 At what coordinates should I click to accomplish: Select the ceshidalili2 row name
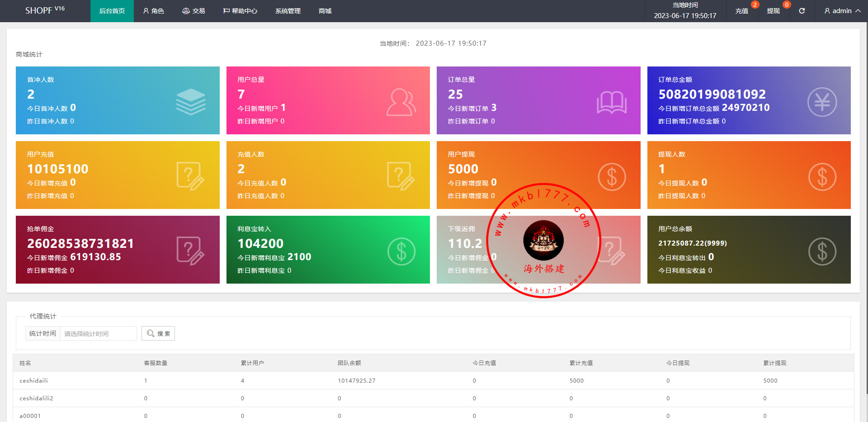click(36, 398)
